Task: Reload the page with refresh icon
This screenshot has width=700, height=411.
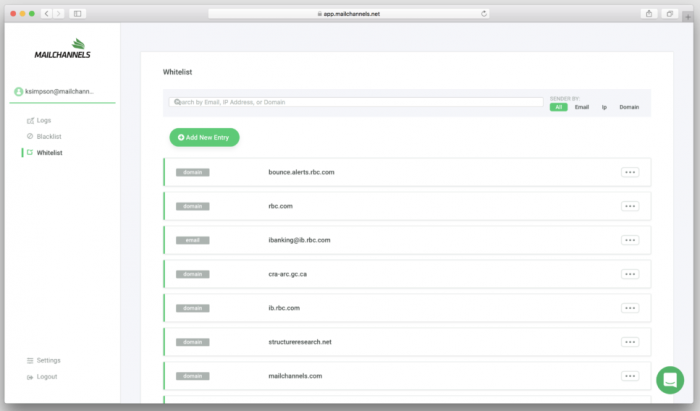Action: click(x=483, y=14)
